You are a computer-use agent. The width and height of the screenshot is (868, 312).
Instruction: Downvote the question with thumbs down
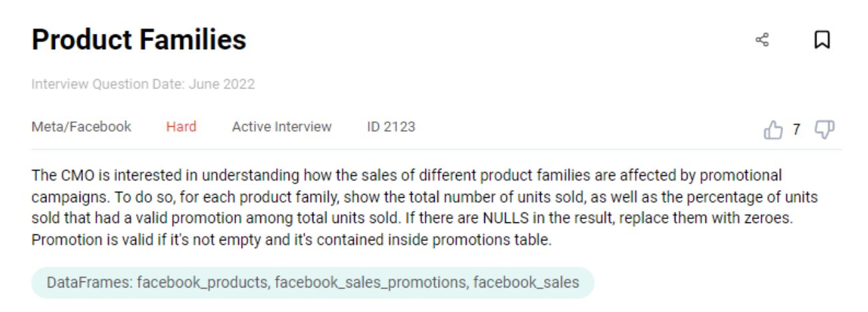coord(824,129)
